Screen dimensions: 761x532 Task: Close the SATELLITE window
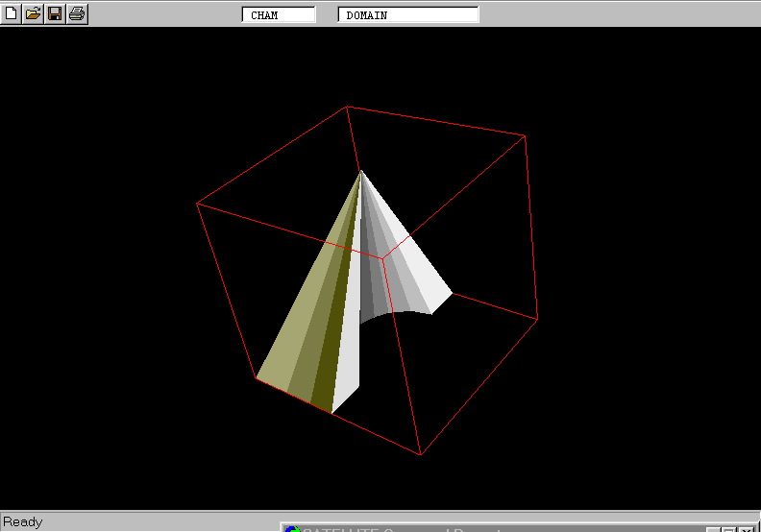[x=747, y=530]
